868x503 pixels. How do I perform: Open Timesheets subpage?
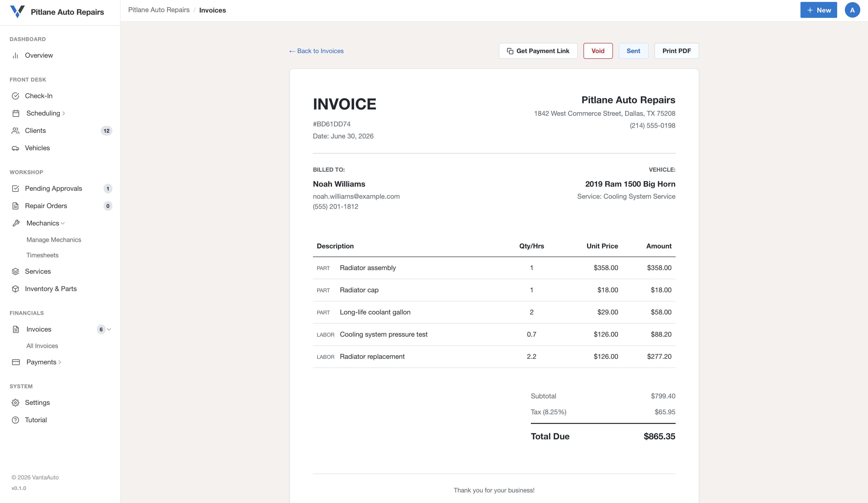pos(42,255)
